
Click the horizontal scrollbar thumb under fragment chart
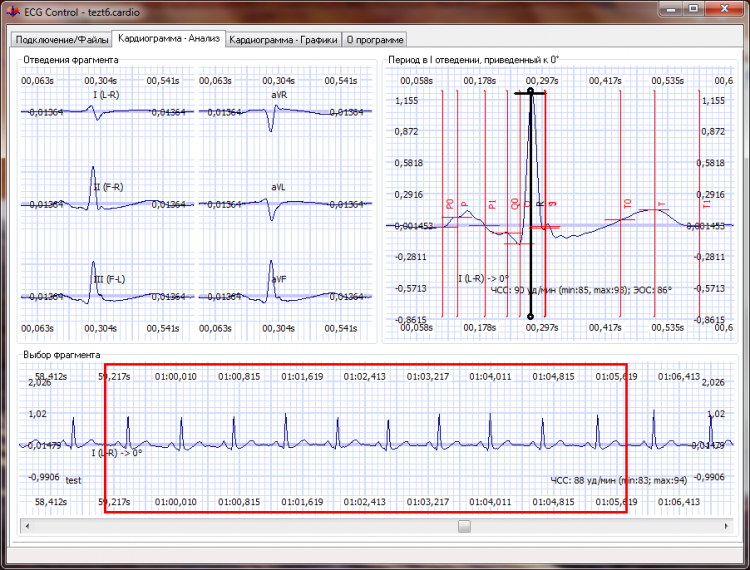[464, 526]
